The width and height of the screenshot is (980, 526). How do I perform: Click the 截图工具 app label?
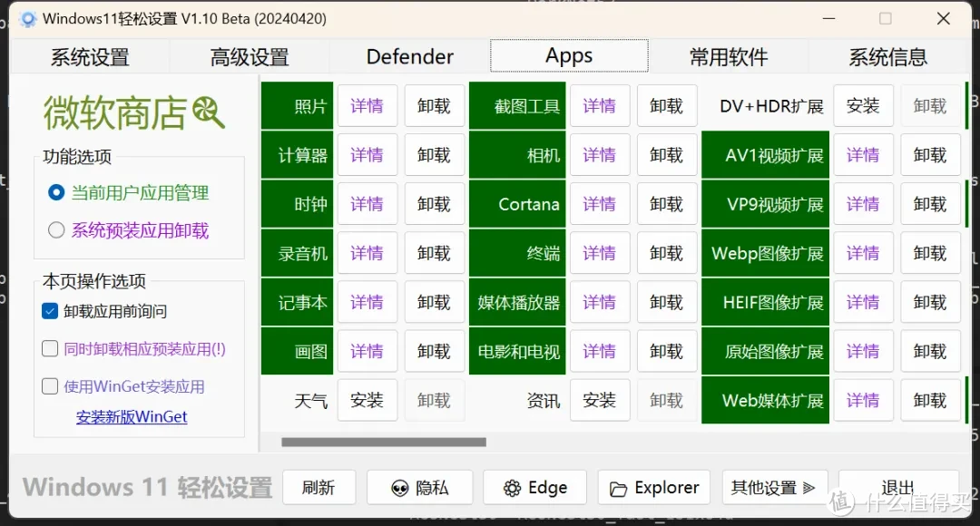point(517,105)
